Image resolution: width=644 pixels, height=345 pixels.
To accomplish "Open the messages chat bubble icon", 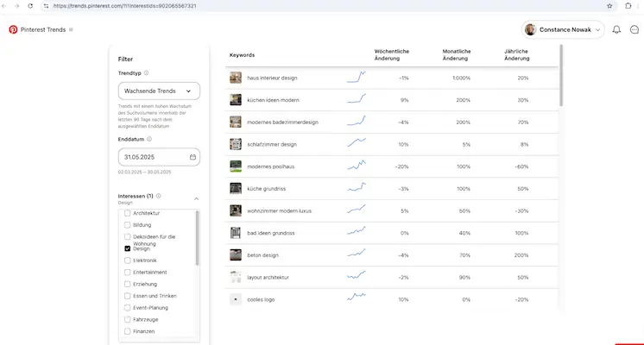I will 635,29.
